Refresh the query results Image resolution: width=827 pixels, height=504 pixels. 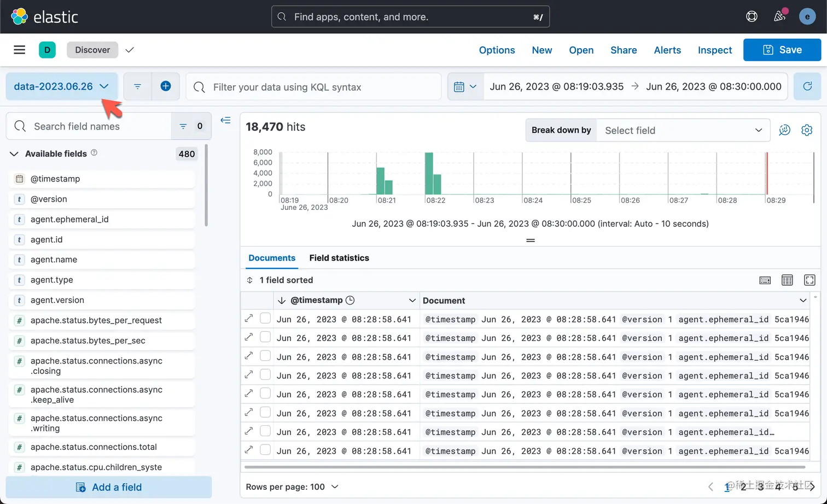coord(807,86)
